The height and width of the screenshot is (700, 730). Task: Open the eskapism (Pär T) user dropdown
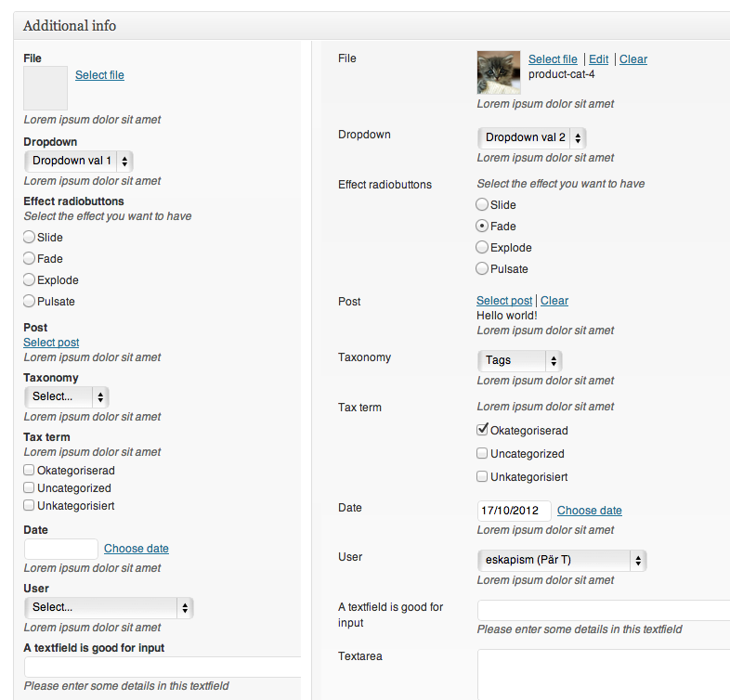562,561
